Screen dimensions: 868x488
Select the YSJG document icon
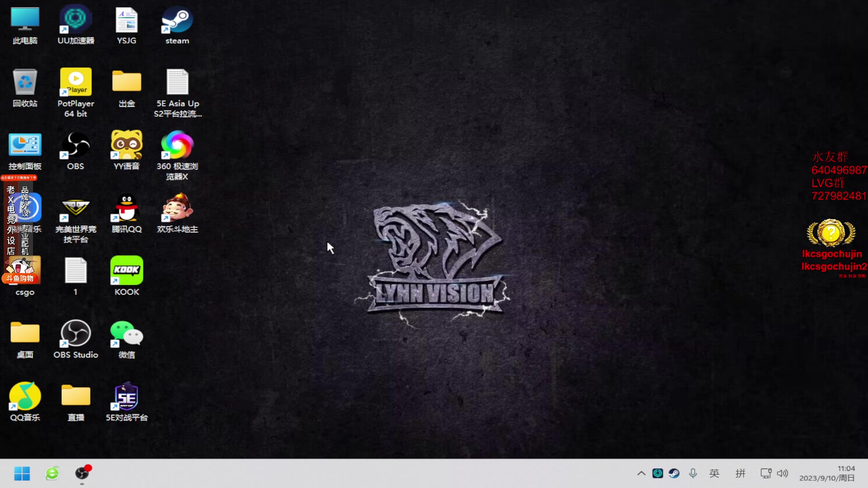(127, 26)
